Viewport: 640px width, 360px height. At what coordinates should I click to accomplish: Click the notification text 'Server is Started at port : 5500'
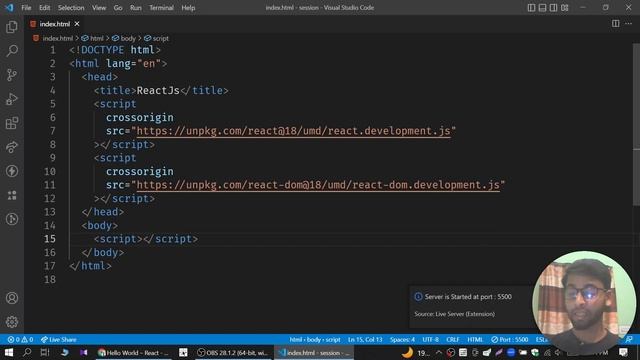pos(468,297)
